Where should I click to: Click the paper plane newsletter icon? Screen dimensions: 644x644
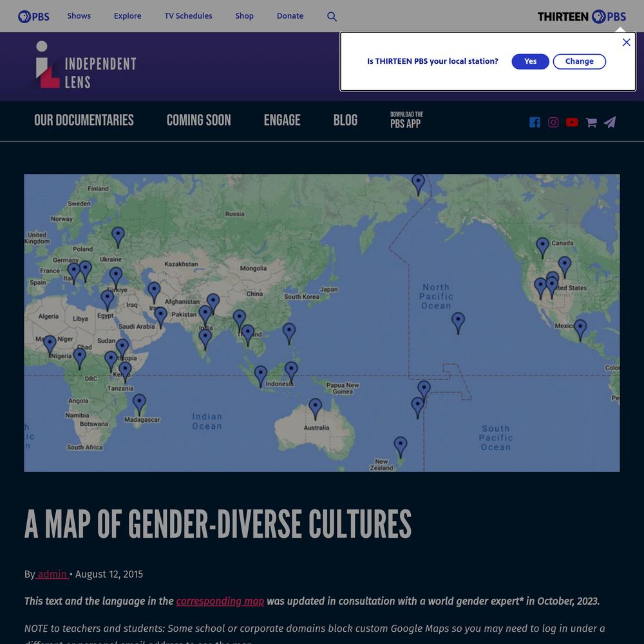tap(610, 122)
